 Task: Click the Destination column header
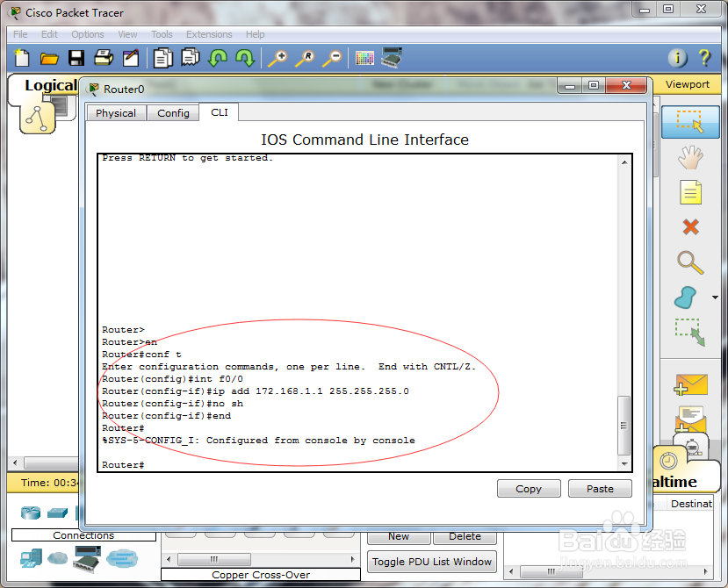tap(691, 504)
